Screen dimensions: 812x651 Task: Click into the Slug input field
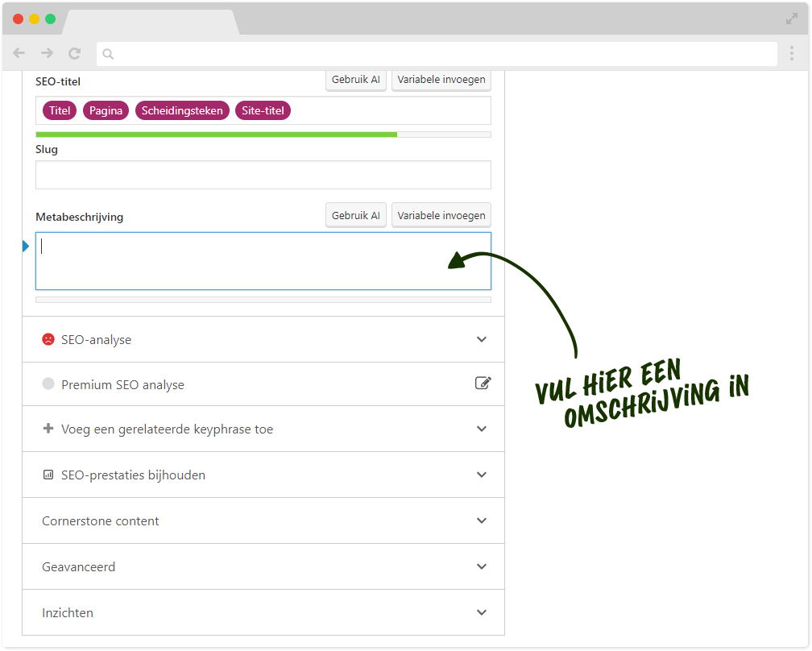263,175
